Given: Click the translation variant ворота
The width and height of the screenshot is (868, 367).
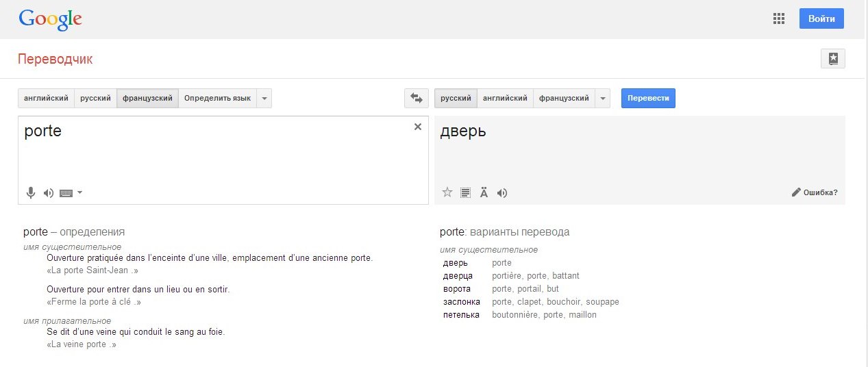Looking at the screenshot, I should tap(457, 289).
